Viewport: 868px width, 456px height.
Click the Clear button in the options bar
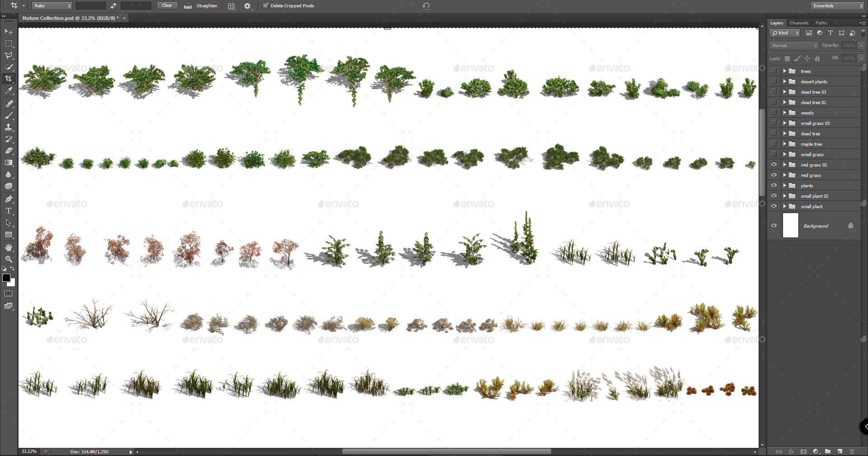(x=167, y=5)
